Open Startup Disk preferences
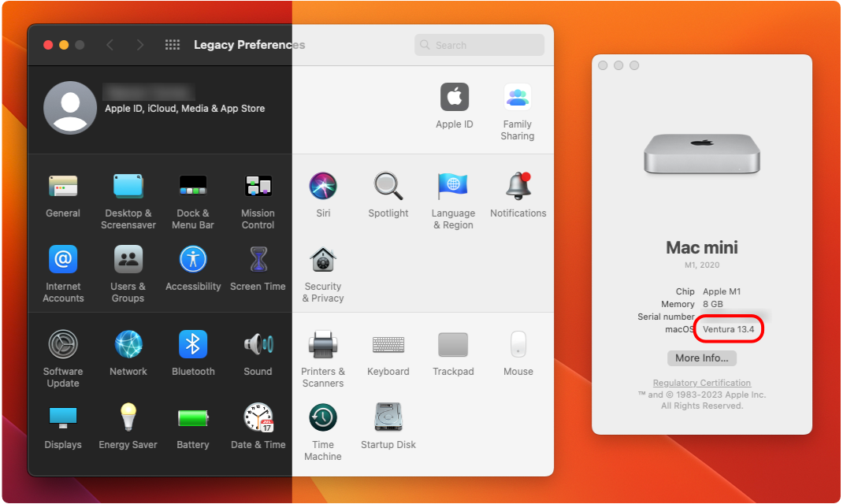This screenshot has height=504, width=843. (x=388, y=417)
